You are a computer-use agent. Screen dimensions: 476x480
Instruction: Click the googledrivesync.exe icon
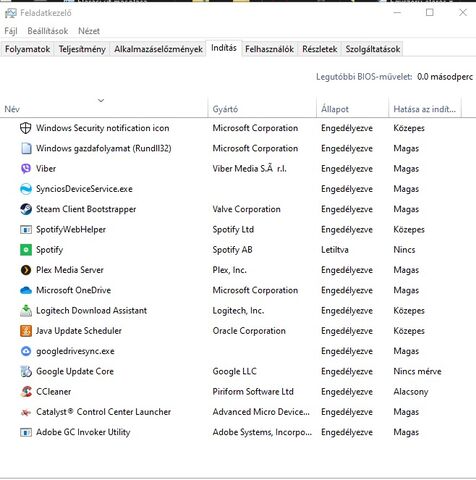[x=26, y=351]
